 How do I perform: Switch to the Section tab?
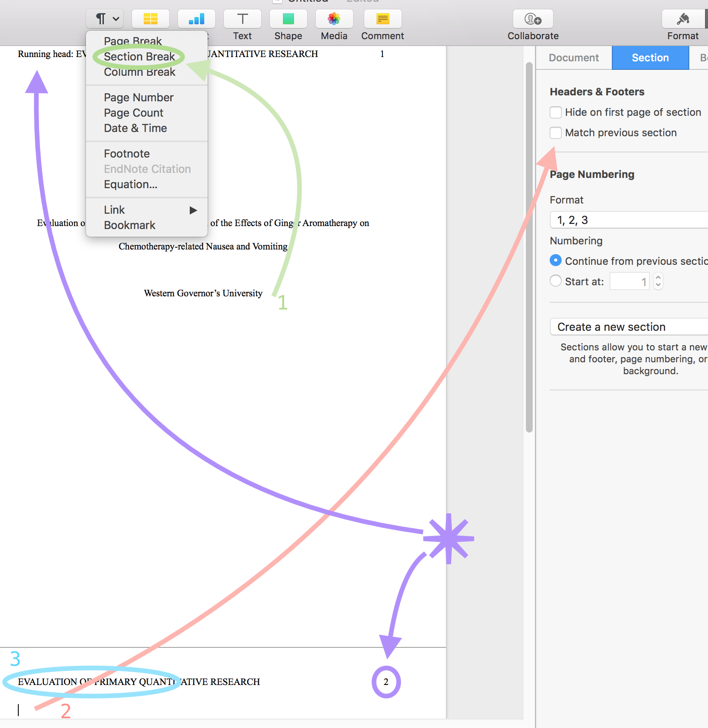tap(650, 58)
